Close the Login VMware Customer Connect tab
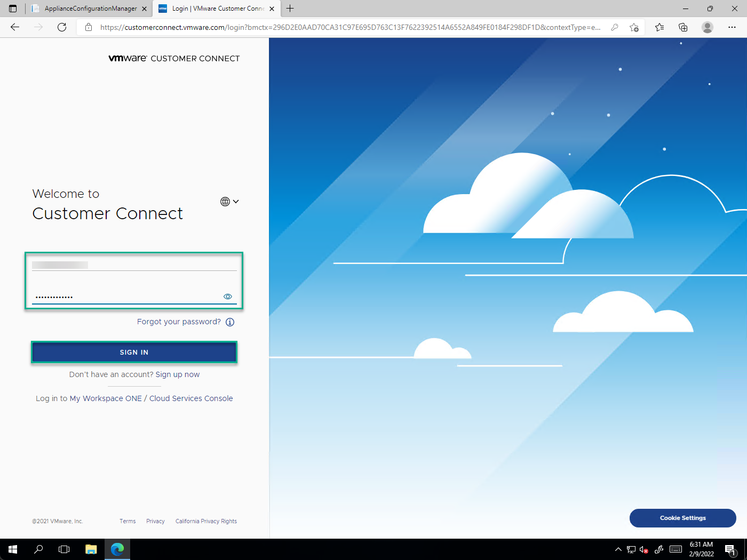 coord(272,9)
